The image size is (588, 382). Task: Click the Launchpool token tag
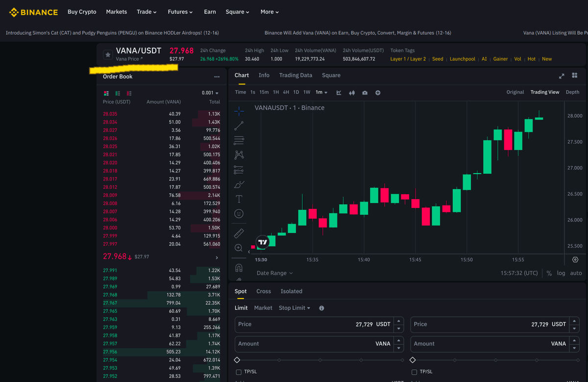pos(463,59)
